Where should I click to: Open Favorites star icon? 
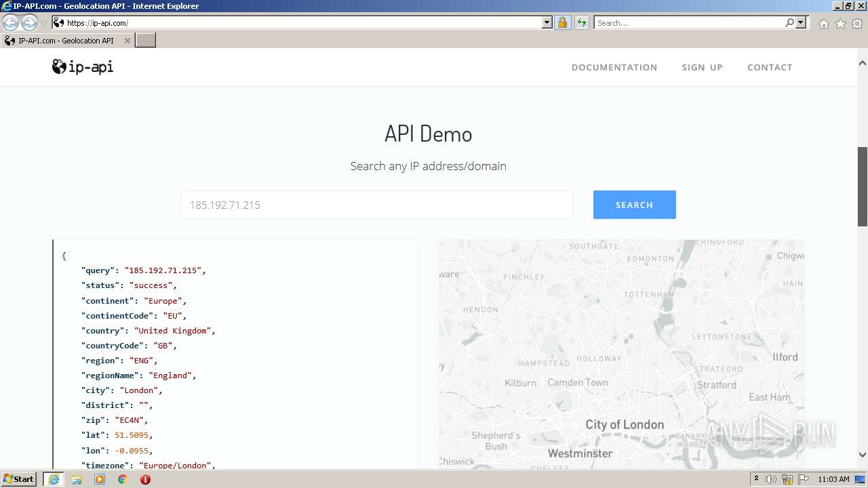coord(840,24)
